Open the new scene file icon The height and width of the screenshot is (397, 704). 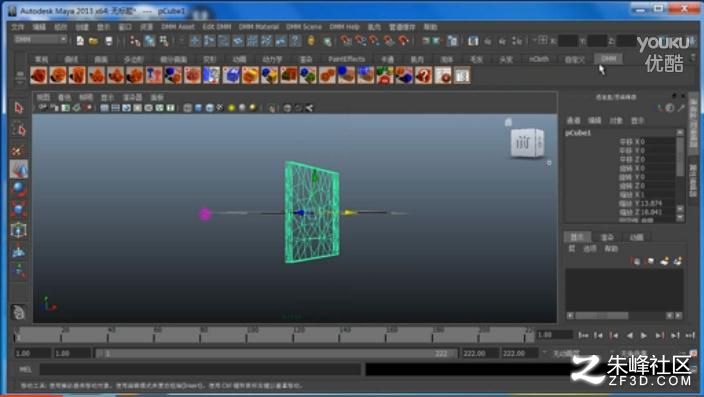click(80, 41)
